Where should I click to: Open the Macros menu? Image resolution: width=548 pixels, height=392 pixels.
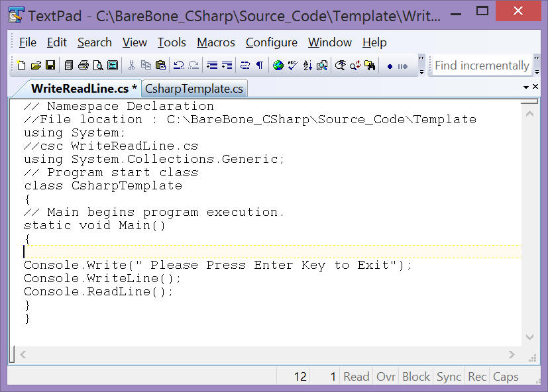(x=215, y=42)
